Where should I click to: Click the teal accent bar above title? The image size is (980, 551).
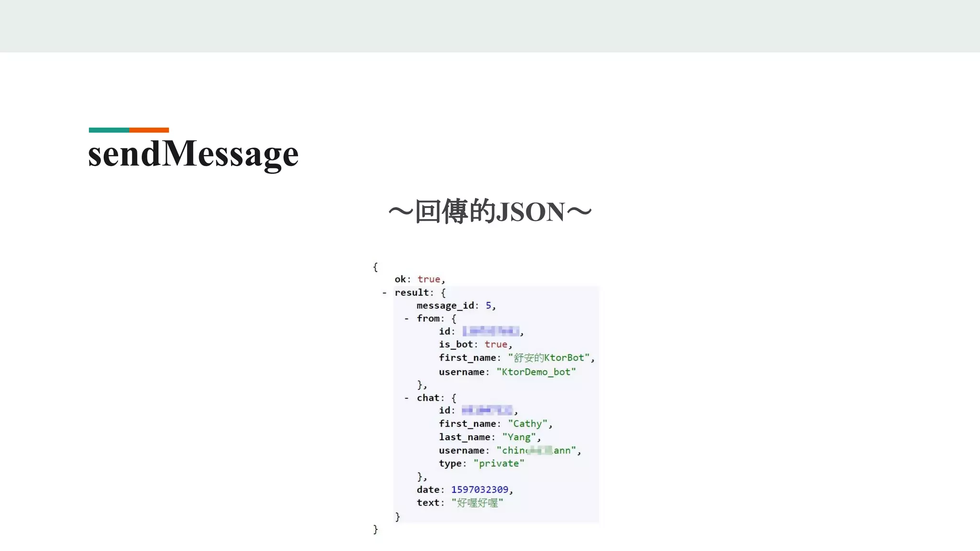[109, 130]
